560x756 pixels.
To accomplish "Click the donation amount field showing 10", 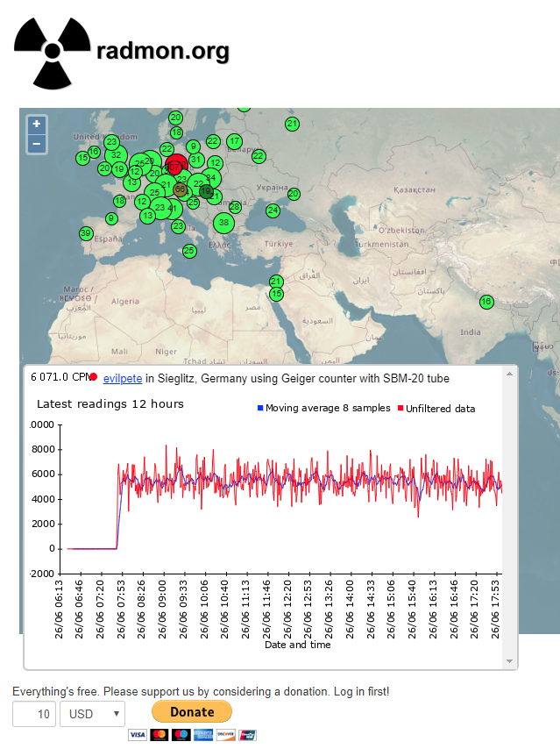I will (34, 714).
